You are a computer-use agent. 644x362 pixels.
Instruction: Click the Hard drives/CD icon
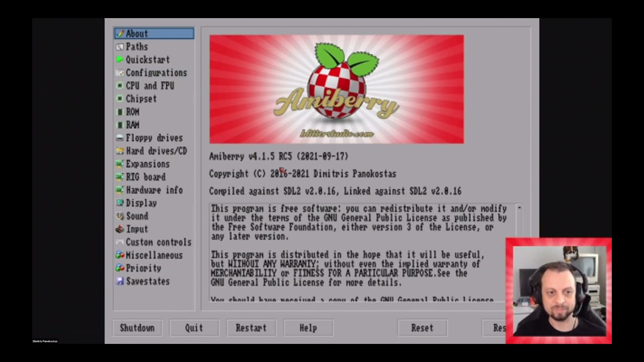[119, 151]
